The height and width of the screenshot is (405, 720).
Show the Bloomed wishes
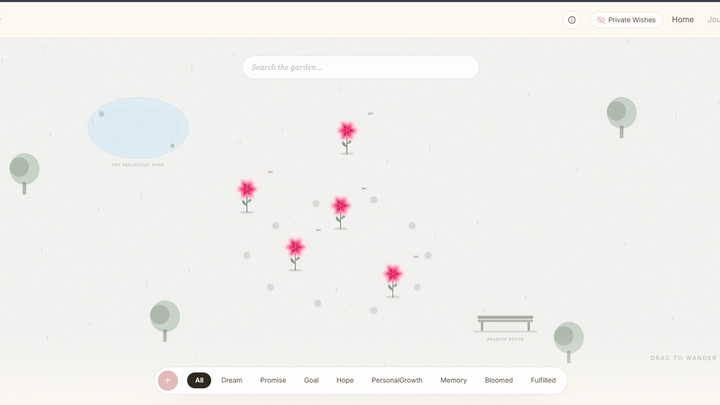[x=499, y=380]
